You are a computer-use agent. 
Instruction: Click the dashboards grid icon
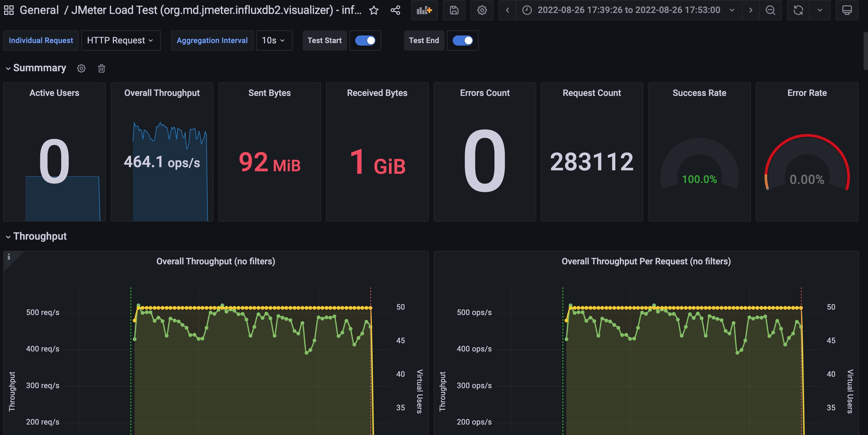9,10
